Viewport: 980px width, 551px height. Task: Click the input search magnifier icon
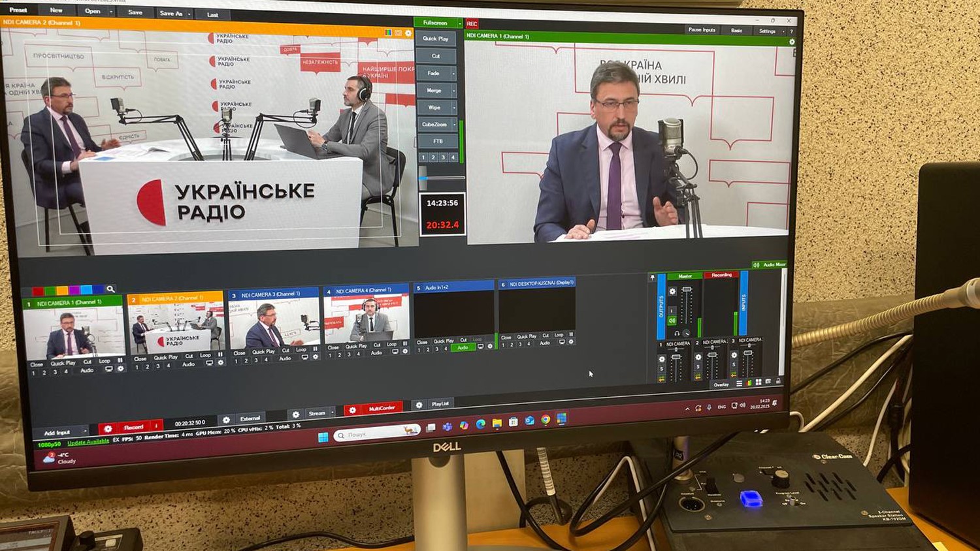pyautogui.click(x=110, y=289)
